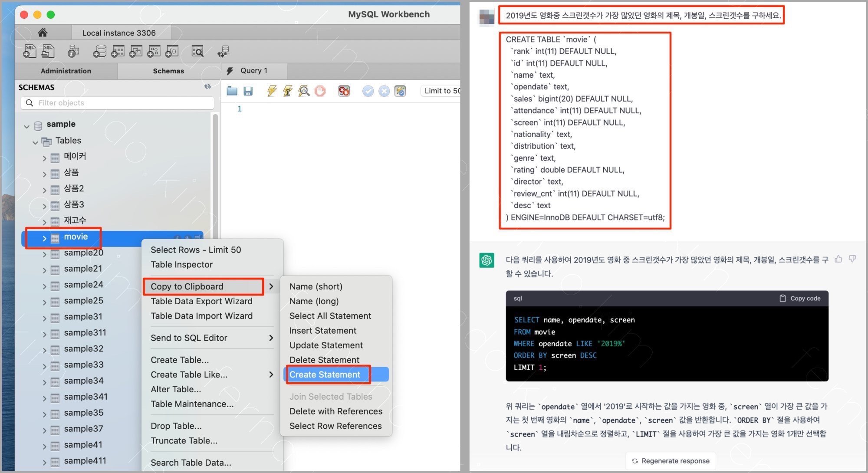Click the Regenerate response button
Image resolution: width=868 pixels, height=473 pixels.
(671, 460)
